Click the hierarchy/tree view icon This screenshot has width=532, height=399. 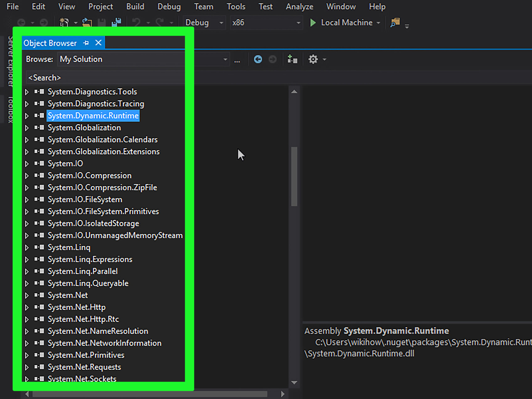(x=292, y=59)
